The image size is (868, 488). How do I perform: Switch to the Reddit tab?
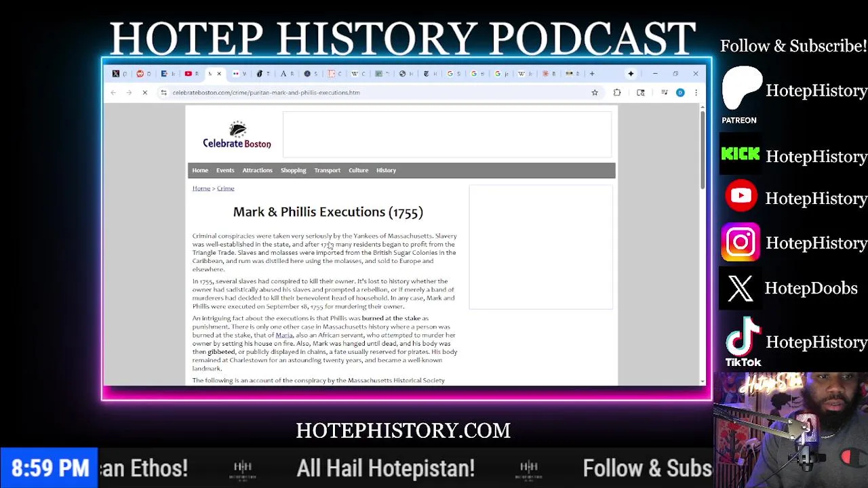[144, 73]
